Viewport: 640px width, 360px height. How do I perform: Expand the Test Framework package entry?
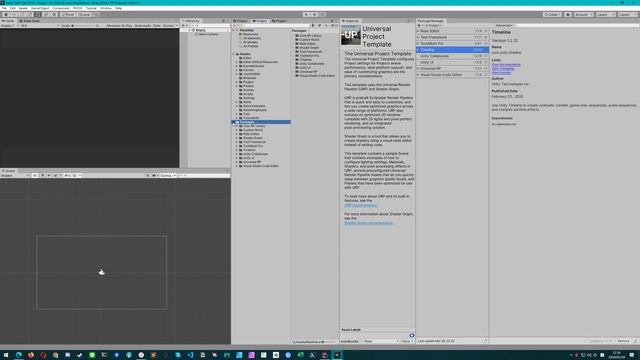coord(418,37)
